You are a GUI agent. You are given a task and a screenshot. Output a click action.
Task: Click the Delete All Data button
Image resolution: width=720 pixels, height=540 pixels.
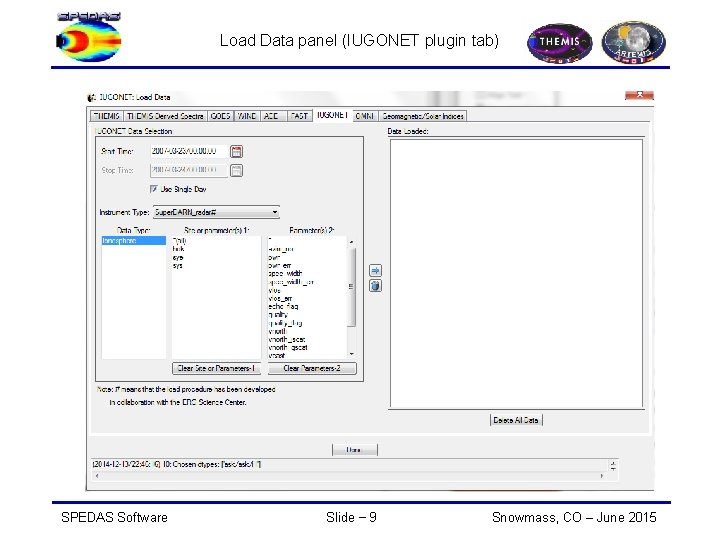pos(516,420)
